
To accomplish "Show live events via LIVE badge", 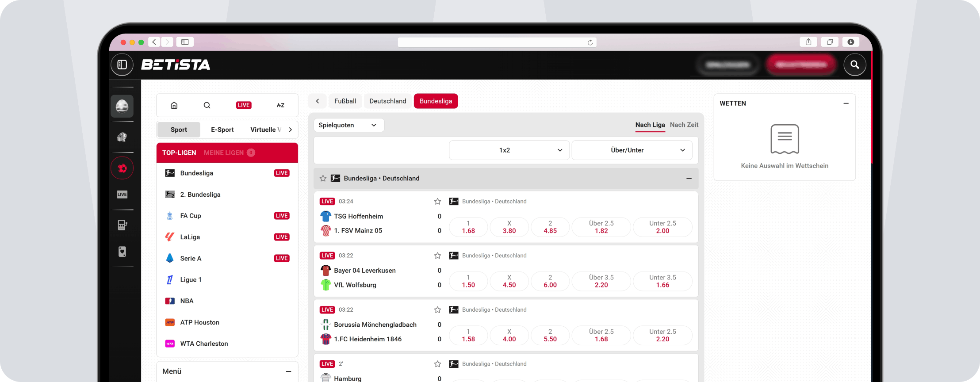I will [244, 105].
